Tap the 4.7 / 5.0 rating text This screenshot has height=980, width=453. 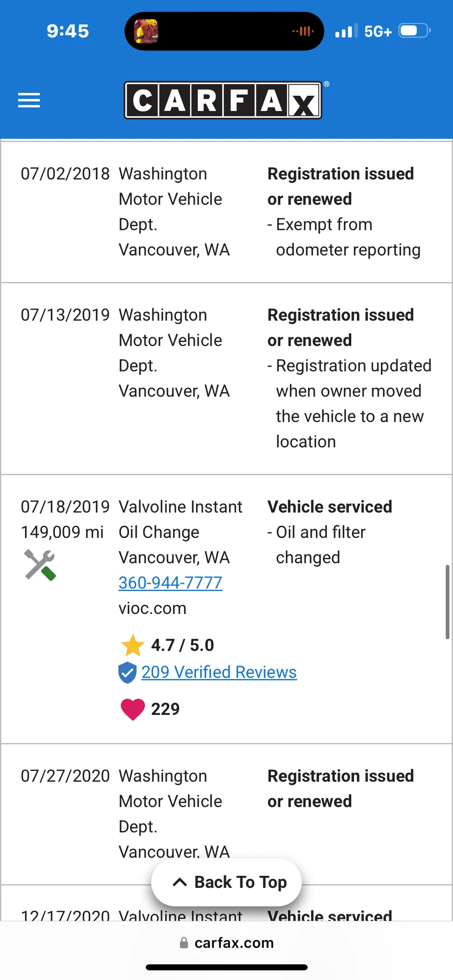(183, 645)
